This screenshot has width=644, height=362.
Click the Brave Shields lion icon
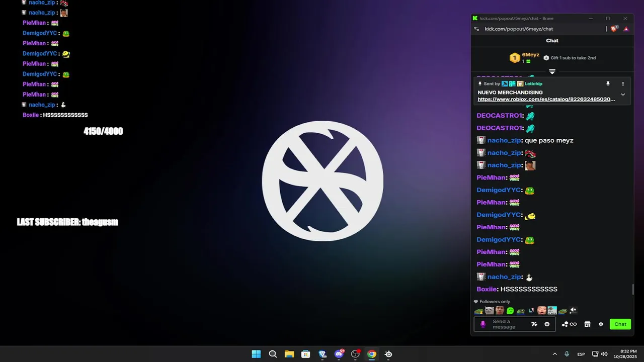pos(614,29)
